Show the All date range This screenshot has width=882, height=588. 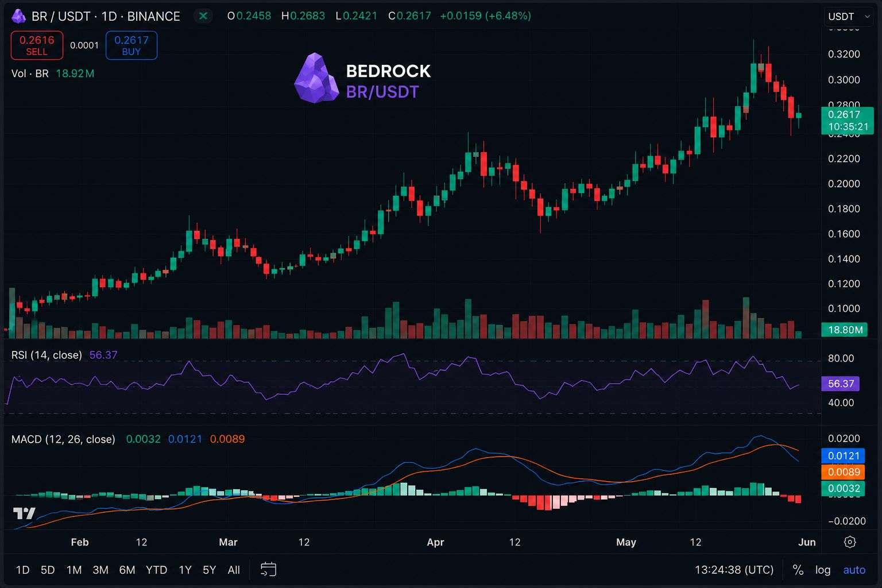pyautogui.click(x=234, y=570)
